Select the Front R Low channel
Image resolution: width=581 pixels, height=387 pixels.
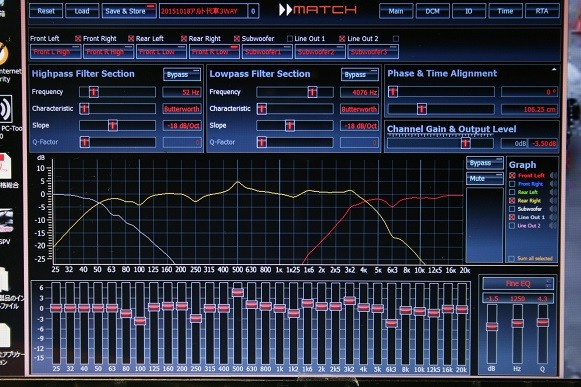click(214, 52)
